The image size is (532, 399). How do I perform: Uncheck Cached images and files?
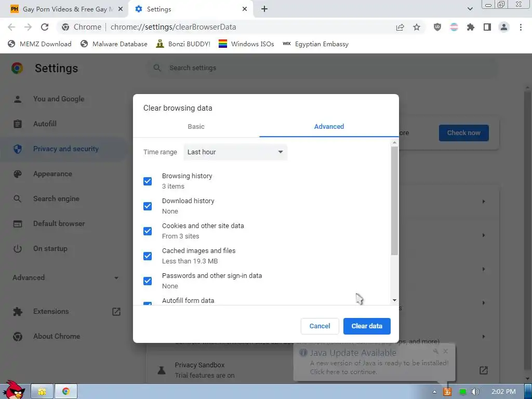[148, 256]
